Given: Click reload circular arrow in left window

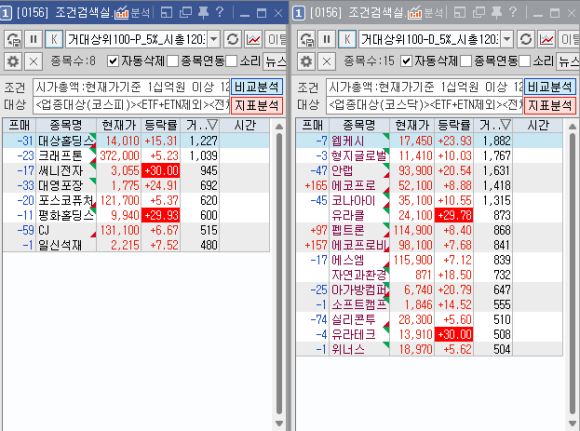Looking at the screenshot, I should pyautogui.click(x=232, y=39).
